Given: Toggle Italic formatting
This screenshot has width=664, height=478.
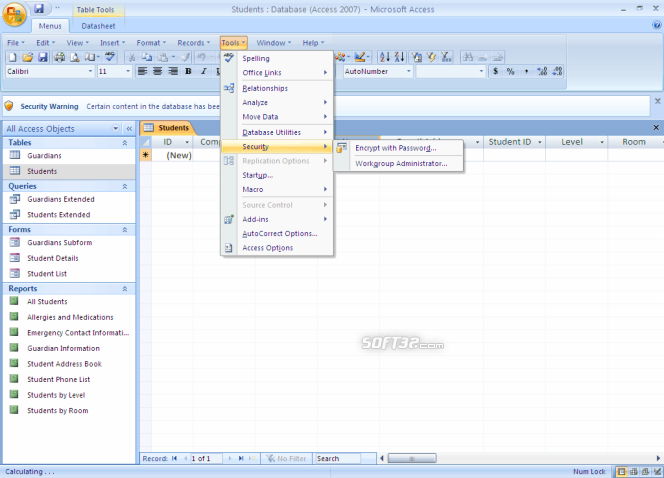Looking at the screenshot, I should tap(203, 71).
